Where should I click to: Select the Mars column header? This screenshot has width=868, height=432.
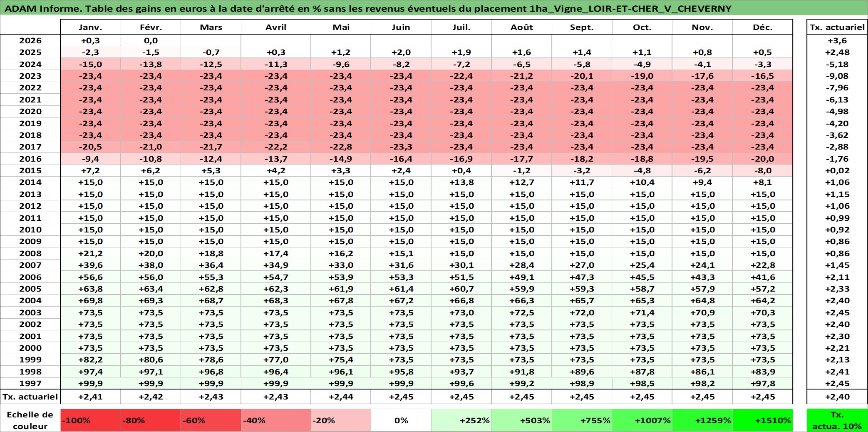(x=211, y=27)
